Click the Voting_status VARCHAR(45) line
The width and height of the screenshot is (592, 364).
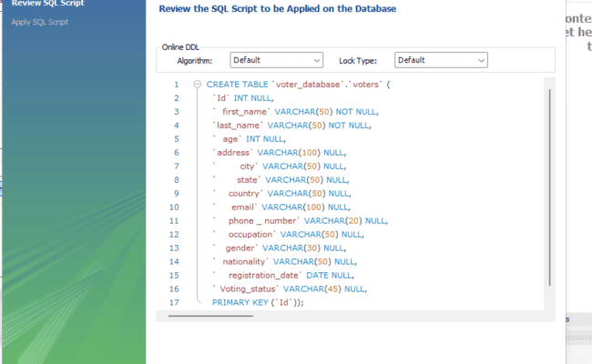tap(290, 289)
